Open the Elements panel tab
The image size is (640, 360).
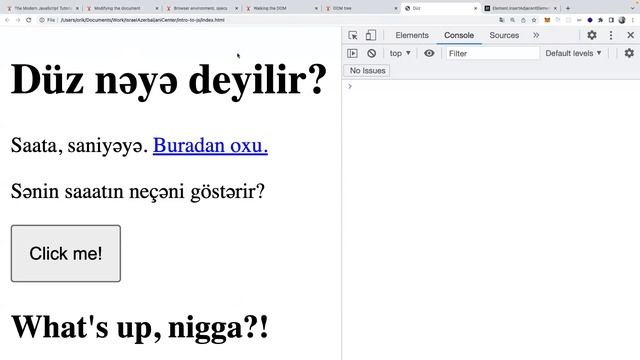click(x=412, y=36)
